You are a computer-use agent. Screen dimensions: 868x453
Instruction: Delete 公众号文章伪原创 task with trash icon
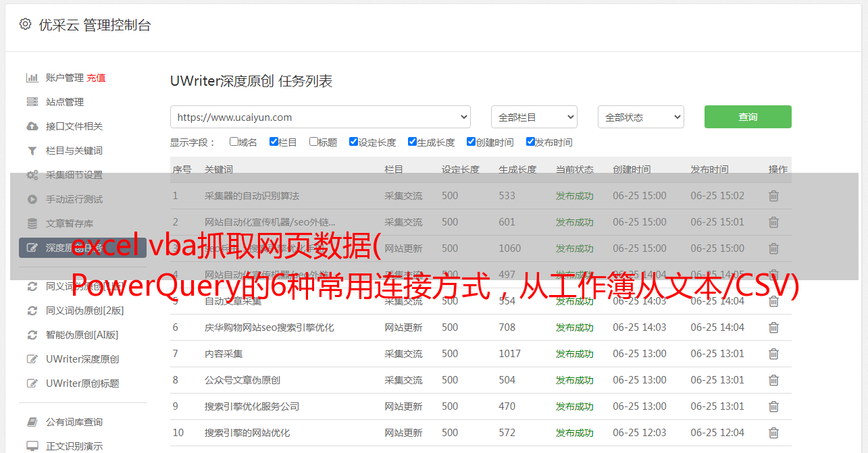tap(773, 380)
